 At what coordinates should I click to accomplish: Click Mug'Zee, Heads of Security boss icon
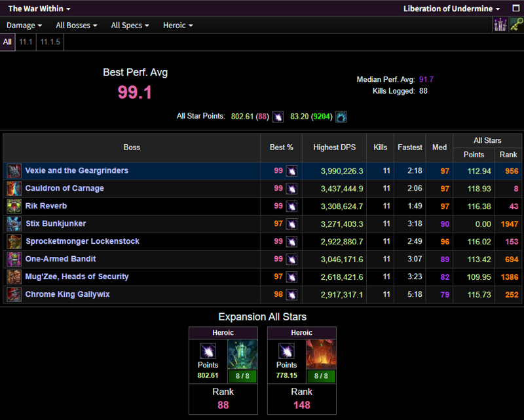pos(14,277)
